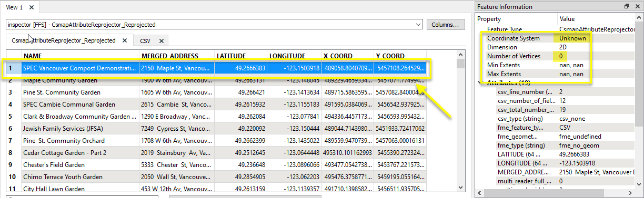Select the View 1 tab
Image resolution: width=644 pixels, height=198 pixels.
[x=15, y=7]
